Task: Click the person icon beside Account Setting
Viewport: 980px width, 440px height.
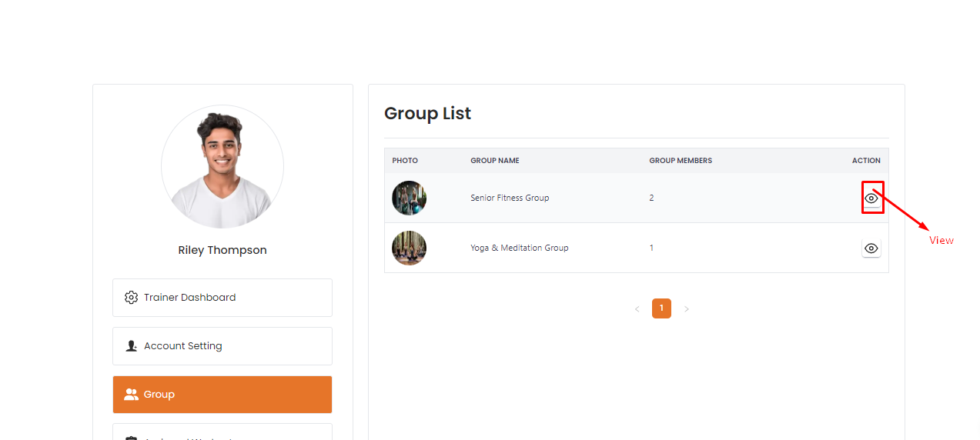Action: click(x=131, y=346)
